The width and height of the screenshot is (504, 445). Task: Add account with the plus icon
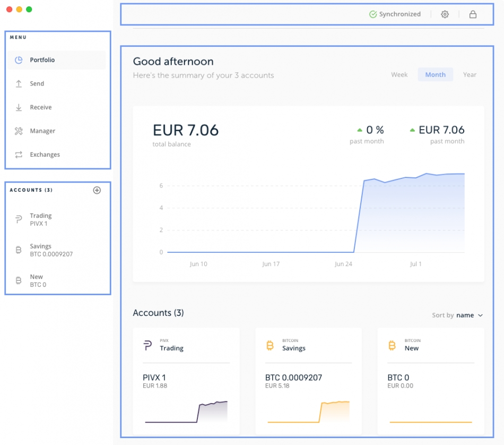pos(97,190)
